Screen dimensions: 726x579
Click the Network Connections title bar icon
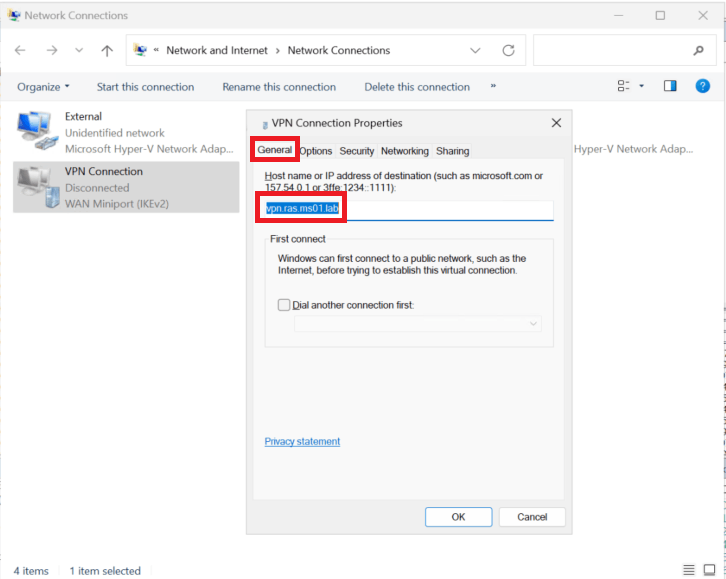[x=14, y=15]
